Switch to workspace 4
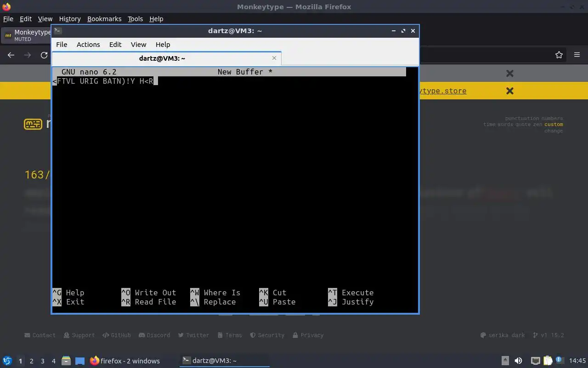This screenshot has height=368, width=588. (x=54, y=361)
